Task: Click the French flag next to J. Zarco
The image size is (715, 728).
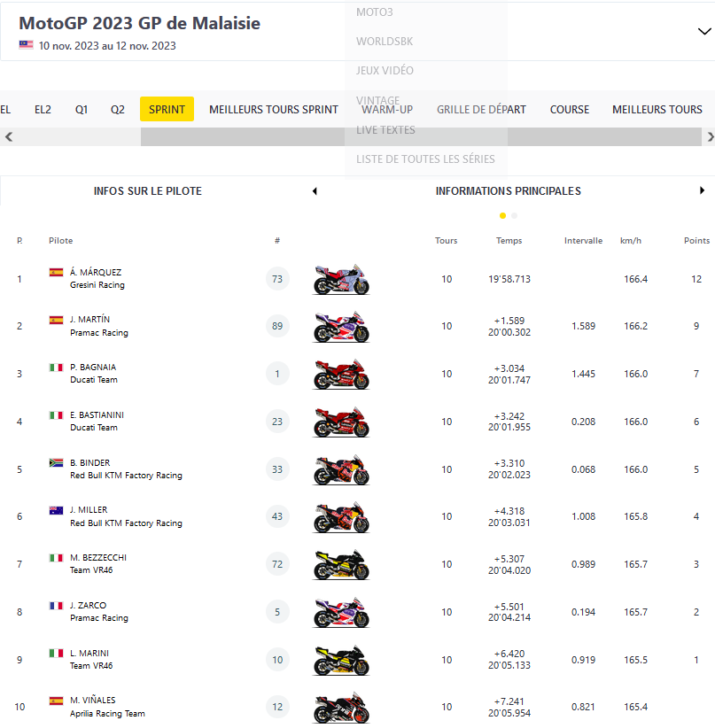Action: 56,606
